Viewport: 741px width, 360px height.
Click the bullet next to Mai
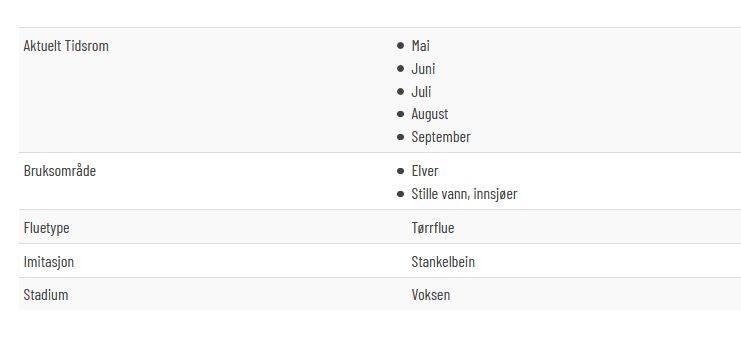[x=401, y=46]
